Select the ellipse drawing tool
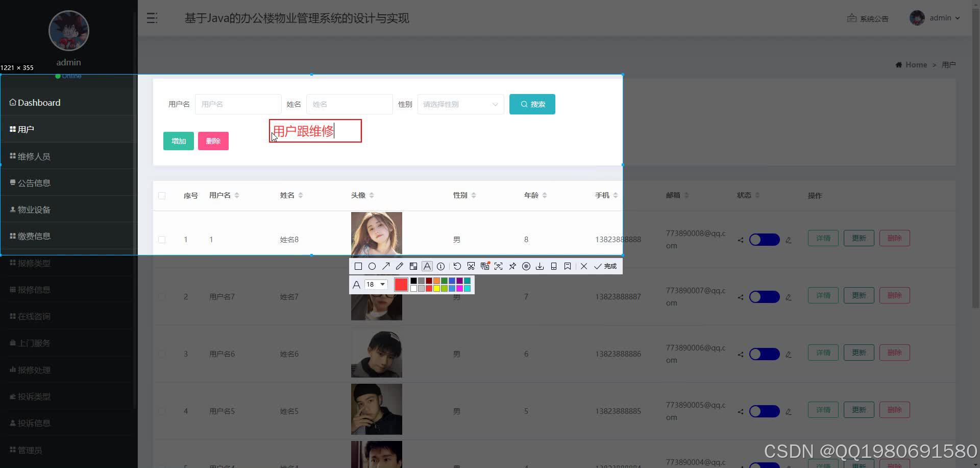980x468 pixels. [x=372, y=266]
